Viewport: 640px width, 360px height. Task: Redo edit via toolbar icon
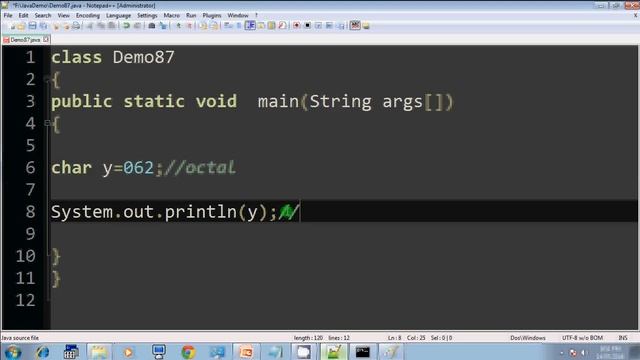pos(137,26)
